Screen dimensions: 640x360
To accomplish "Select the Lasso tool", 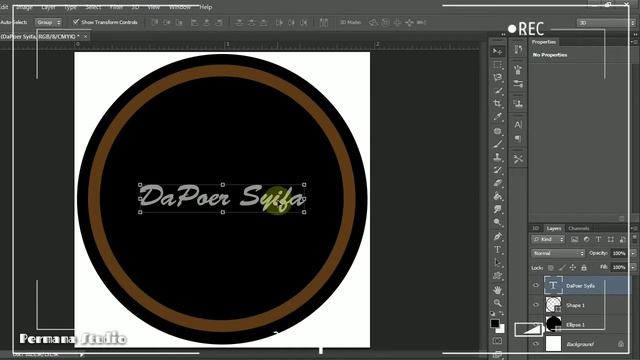I will tap(497, 78).
